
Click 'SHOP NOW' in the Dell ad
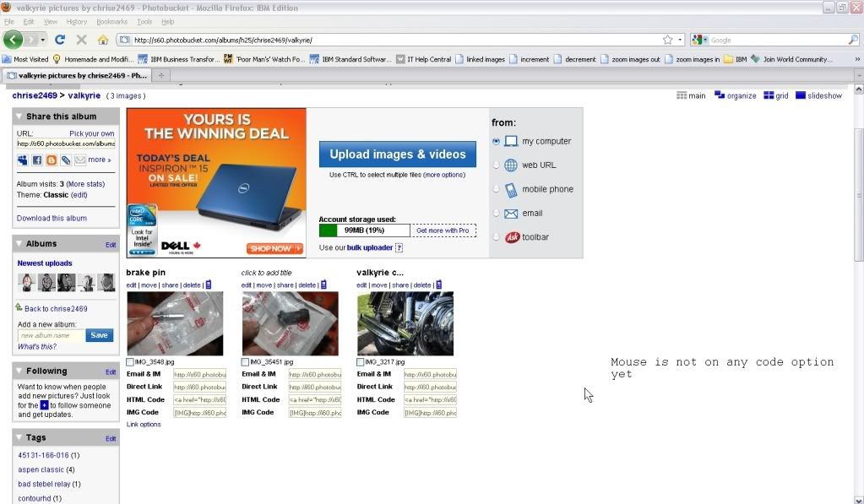pos(274,248)
